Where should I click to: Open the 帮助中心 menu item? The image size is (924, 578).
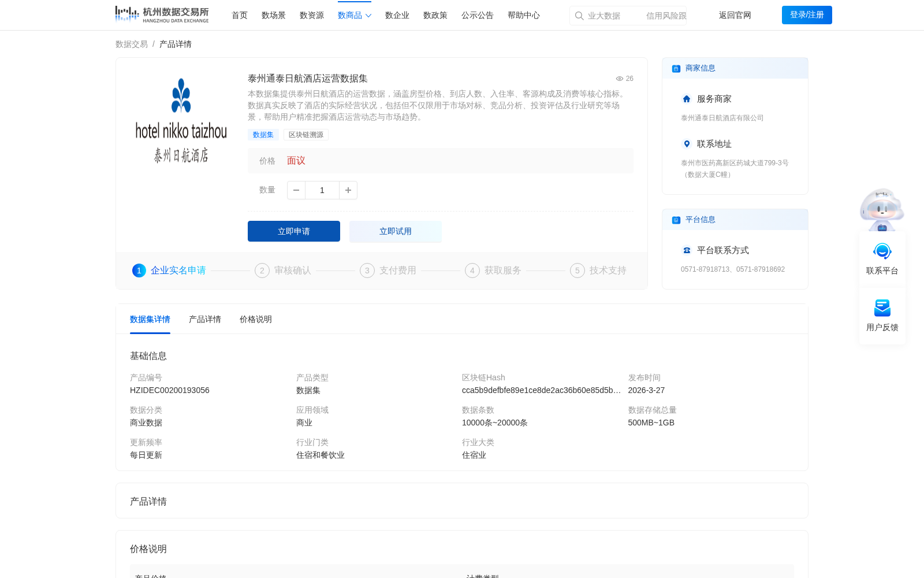[524, 16]
